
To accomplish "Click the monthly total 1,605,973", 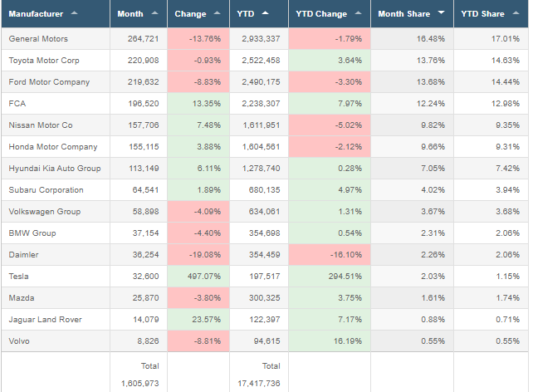I will coord(139,384).
